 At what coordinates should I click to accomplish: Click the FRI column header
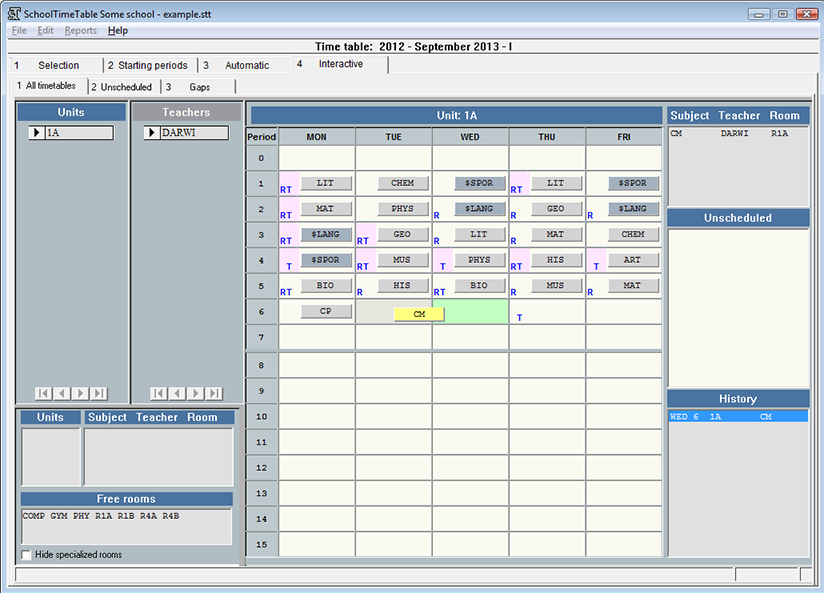(x=624, y=137)
